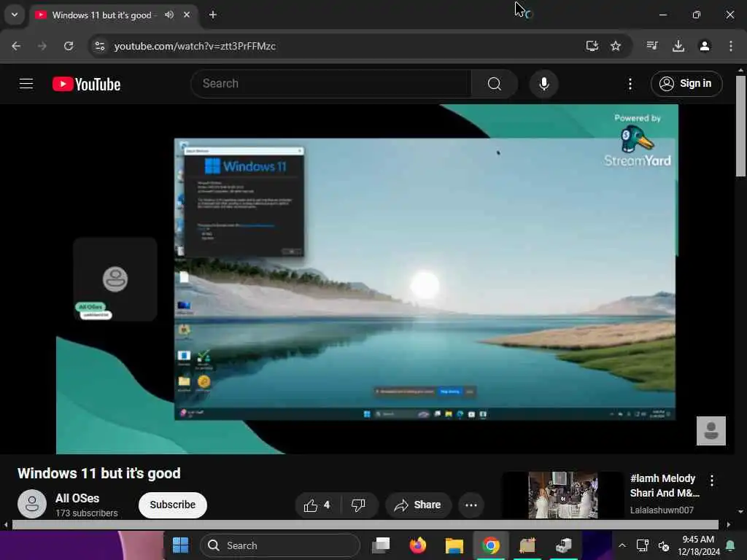
Task: Open the notification bell in tray
Action: pyautogui.click(x=729, y=545)
